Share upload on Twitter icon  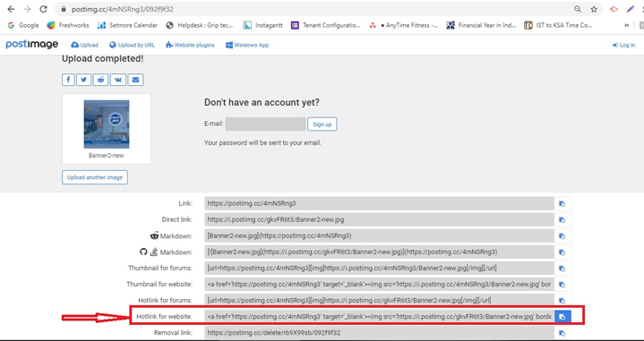point(84,79)
